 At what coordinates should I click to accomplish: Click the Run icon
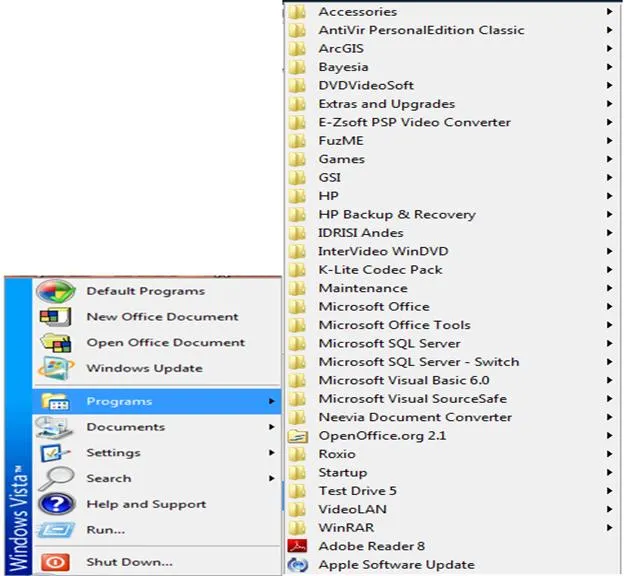coord(55,530)
